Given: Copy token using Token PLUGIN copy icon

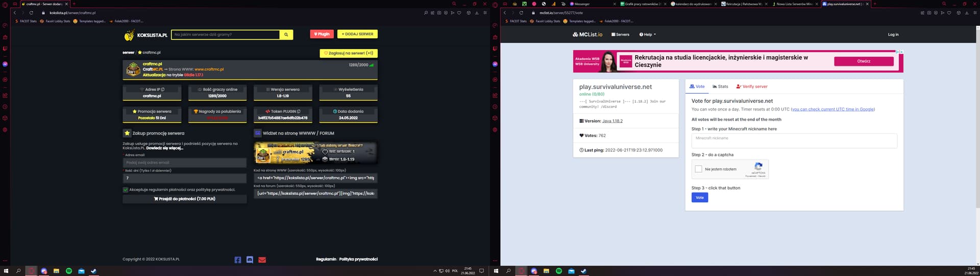Looking at the screenshot, I should point(299,111).
